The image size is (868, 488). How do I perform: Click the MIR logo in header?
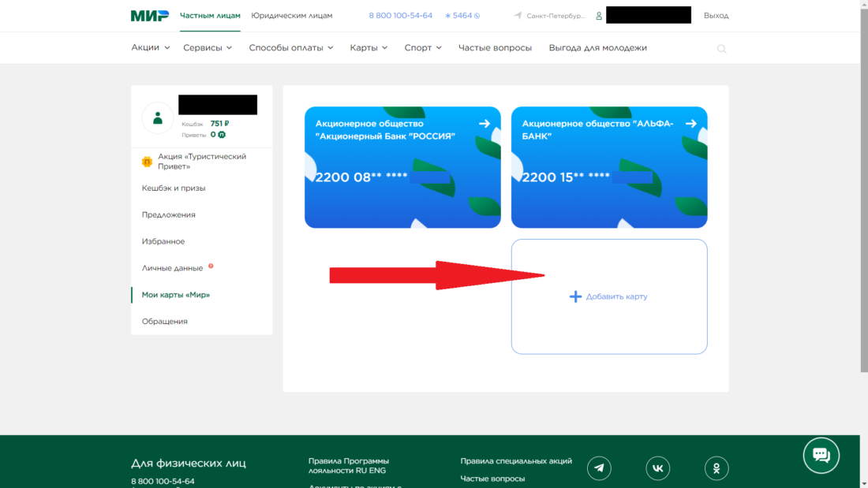click(149, 16)
